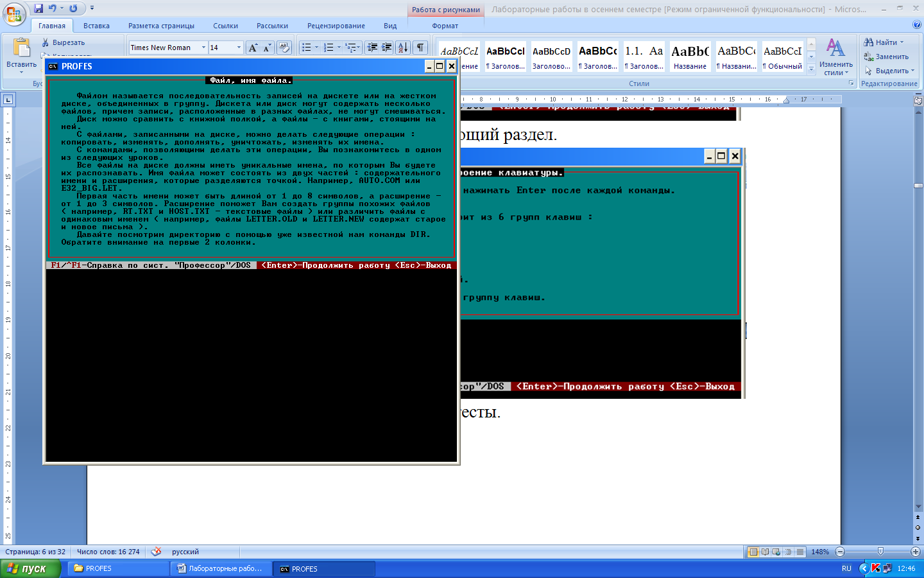Shrink the font size with the smaller A icon
Viewport: 924px width, 578px height.
coord(267,48)
